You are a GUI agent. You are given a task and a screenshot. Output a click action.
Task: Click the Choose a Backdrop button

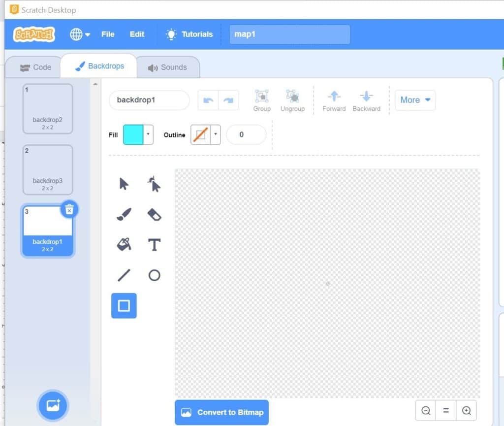[x=53, y=405]
